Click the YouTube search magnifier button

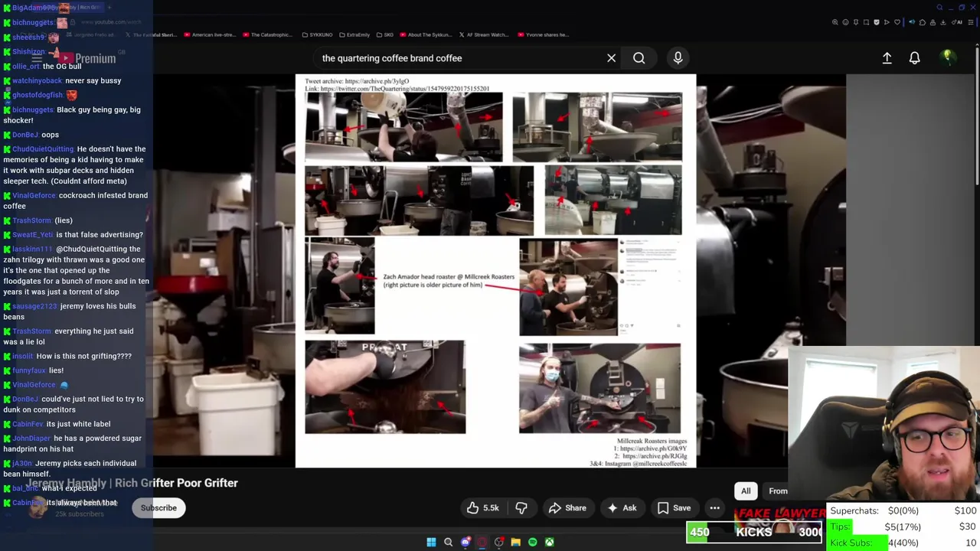click(x=639, y=58)
